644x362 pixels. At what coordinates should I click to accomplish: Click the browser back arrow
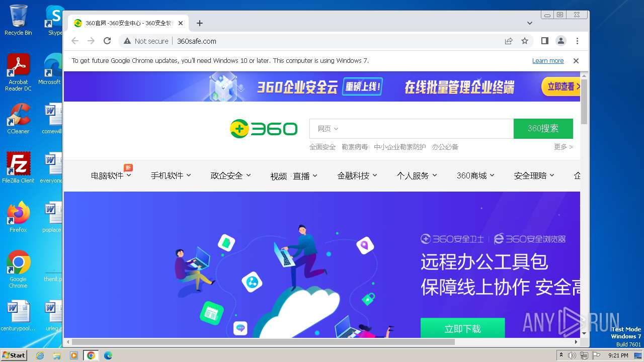click(75, 41)
